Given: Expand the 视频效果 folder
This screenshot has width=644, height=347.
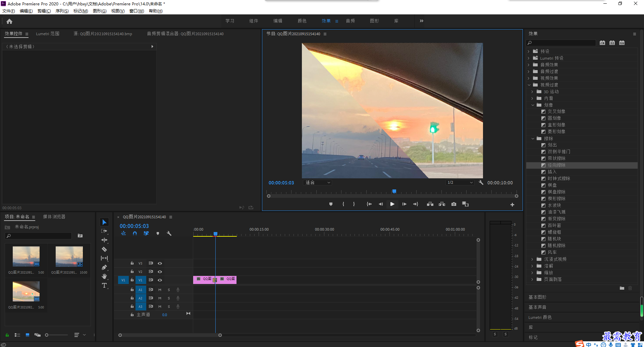Looking at the screenshot, I should 529,78.
